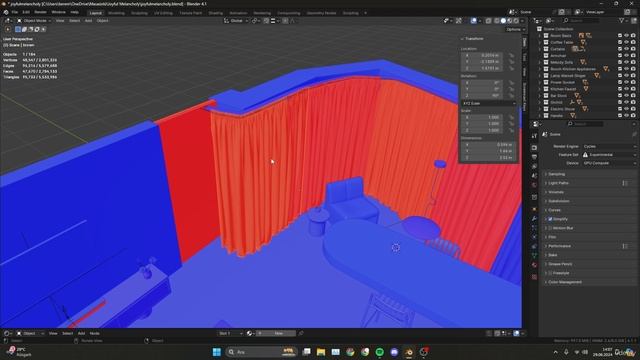The image size is (640, 360).
Task: Toggle viewport overlays icon
Action: [473, 20]
